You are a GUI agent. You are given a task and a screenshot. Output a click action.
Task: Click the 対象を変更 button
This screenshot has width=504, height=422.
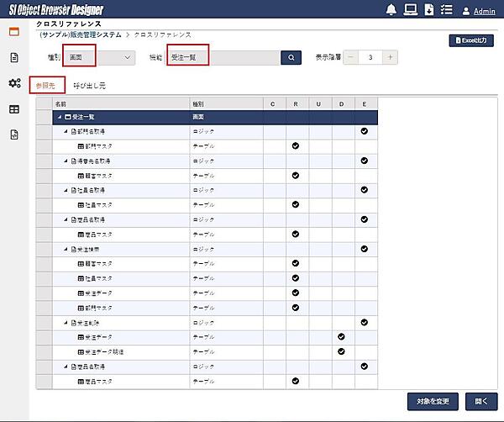(433, 402)
